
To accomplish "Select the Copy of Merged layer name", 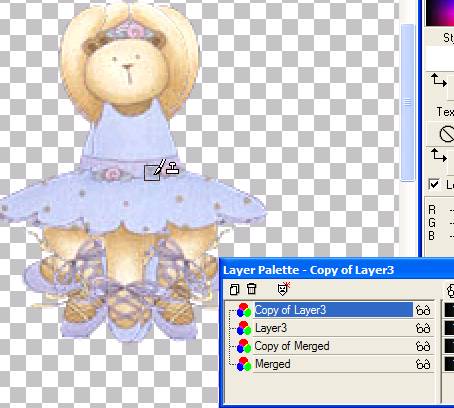I will click(292, 346).
